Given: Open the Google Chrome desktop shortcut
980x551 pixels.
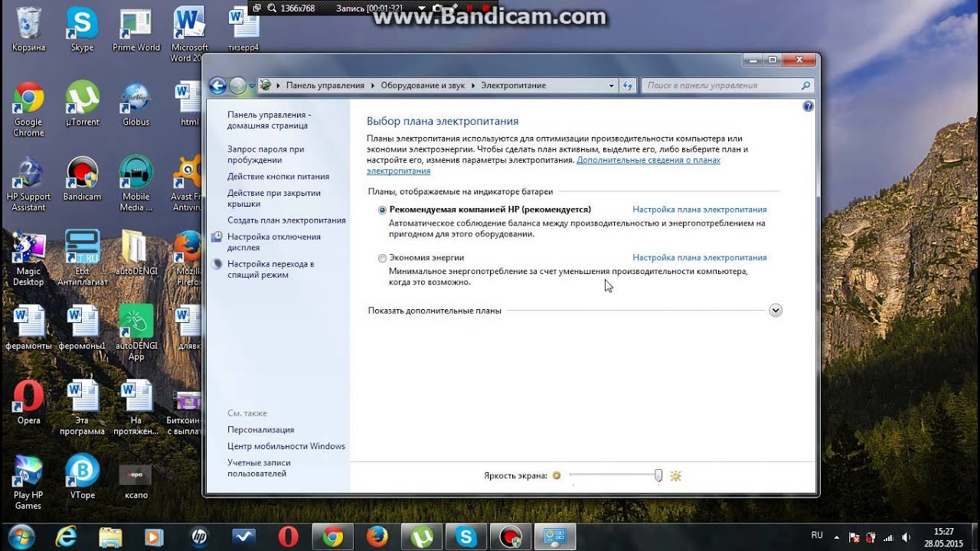Looking at the screenshot, I should (x=28, y=109).
